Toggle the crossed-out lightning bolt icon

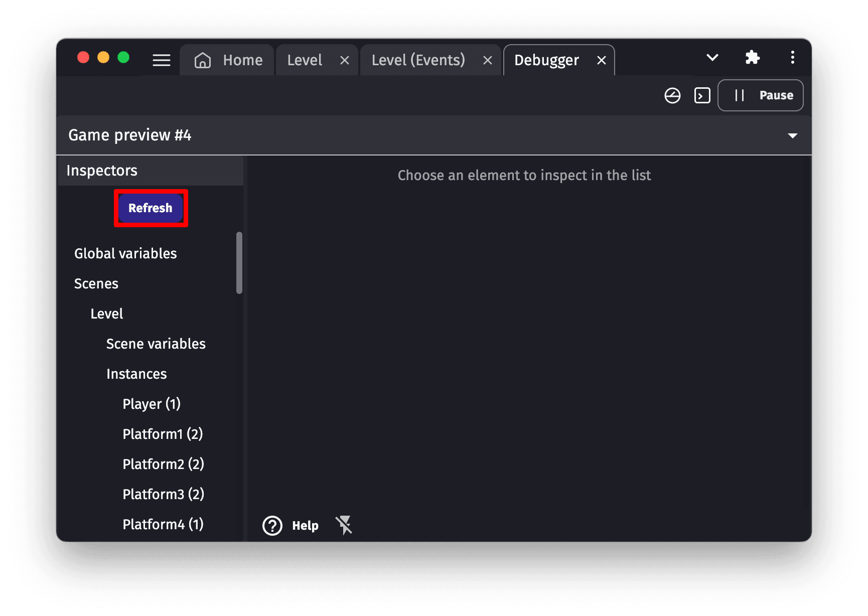coord(344,525)
